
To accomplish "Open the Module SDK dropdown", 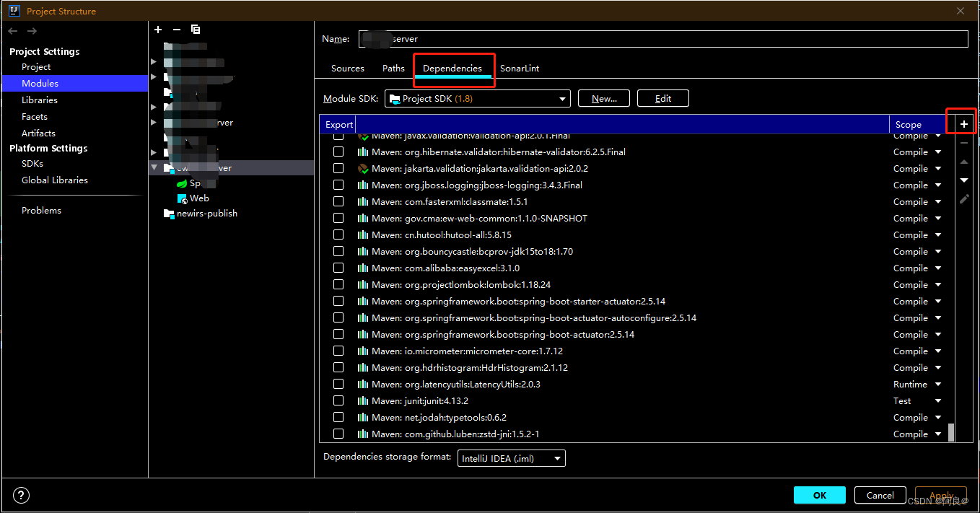I will click(478, 99).
